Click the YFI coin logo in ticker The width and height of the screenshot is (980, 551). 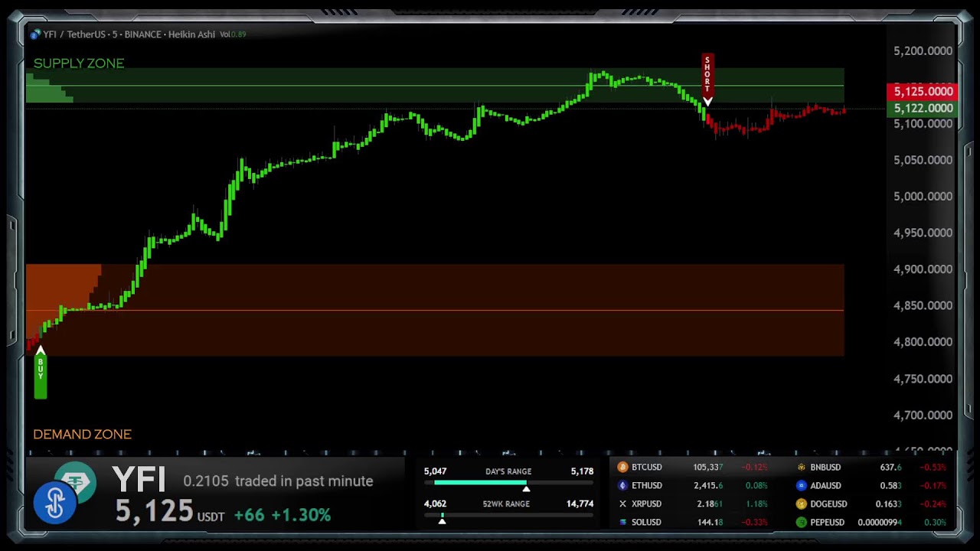(x=55, y=502)
